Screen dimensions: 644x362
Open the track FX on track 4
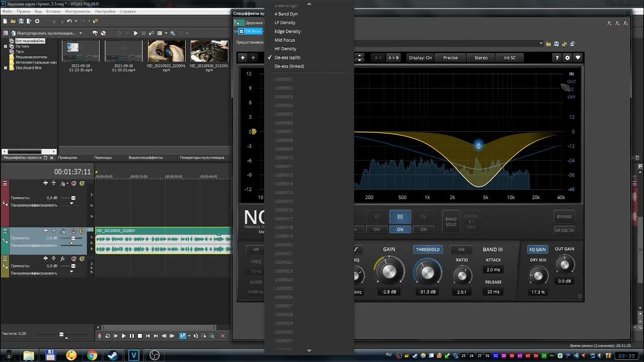coord(62,183)
